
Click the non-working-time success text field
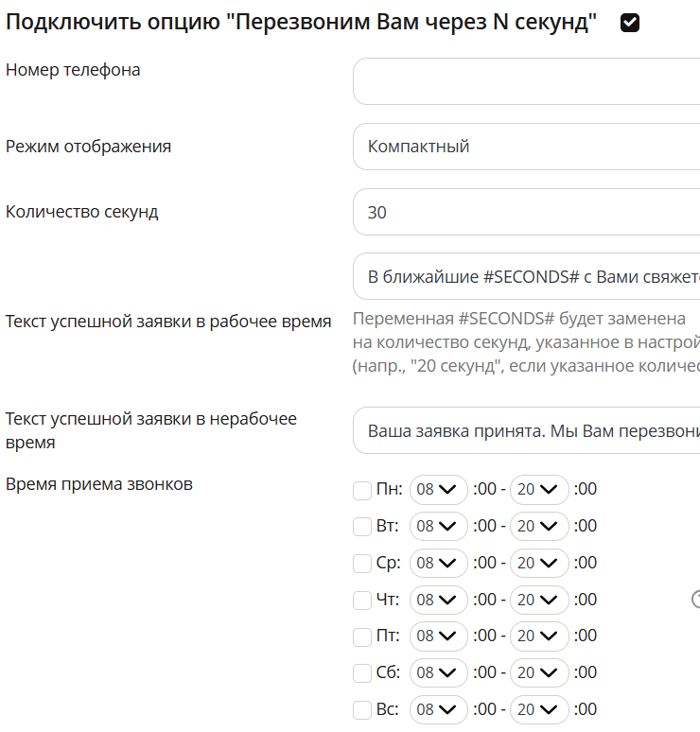click(526, 430)
